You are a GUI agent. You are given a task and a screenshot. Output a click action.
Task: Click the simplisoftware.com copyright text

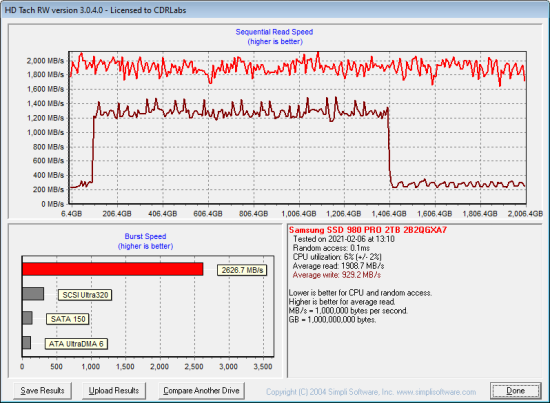tap(371, 392)
